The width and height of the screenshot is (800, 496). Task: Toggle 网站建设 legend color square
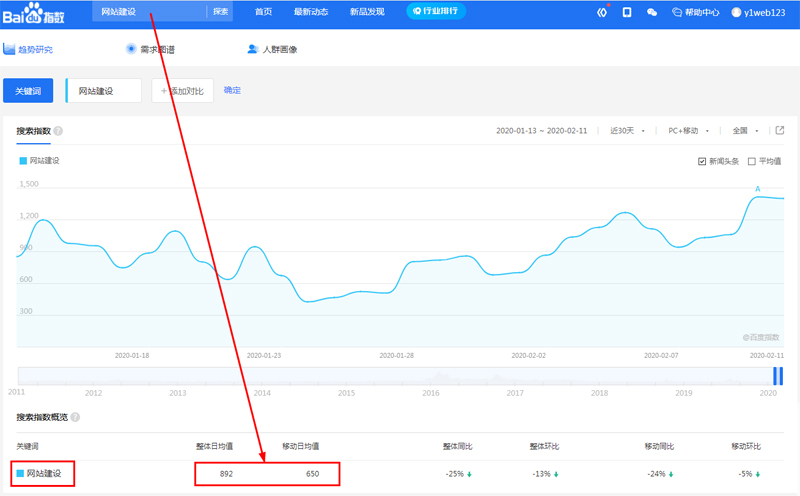23,161
